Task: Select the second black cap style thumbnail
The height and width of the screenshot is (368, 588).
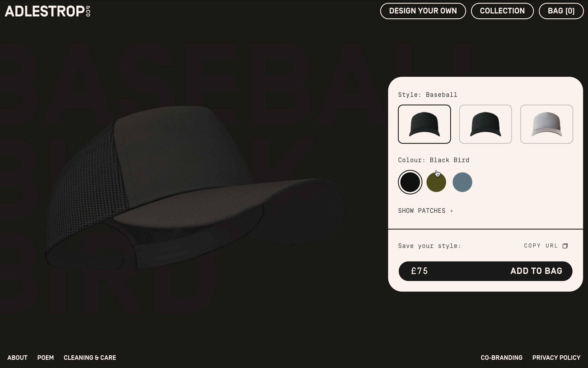Action: coord(485,124)
